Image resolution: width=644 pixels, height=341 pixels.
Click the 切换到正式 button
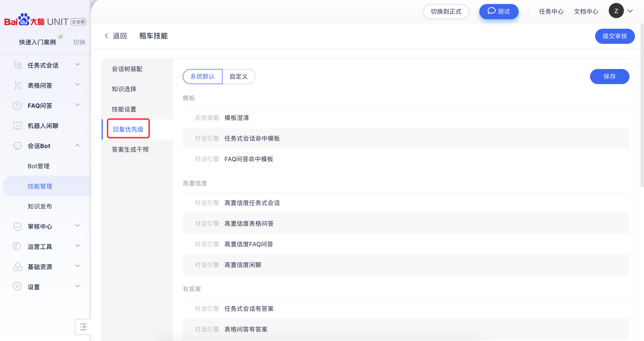click(x=446, y=12)
